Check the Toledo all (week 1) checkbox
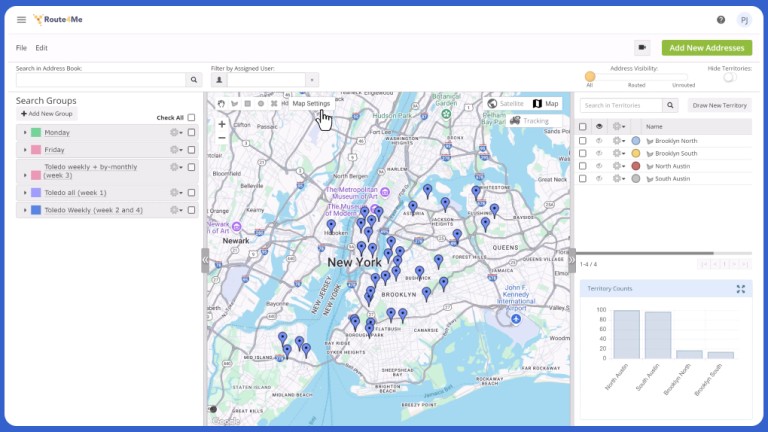768x432 pixels. point(192,192)
